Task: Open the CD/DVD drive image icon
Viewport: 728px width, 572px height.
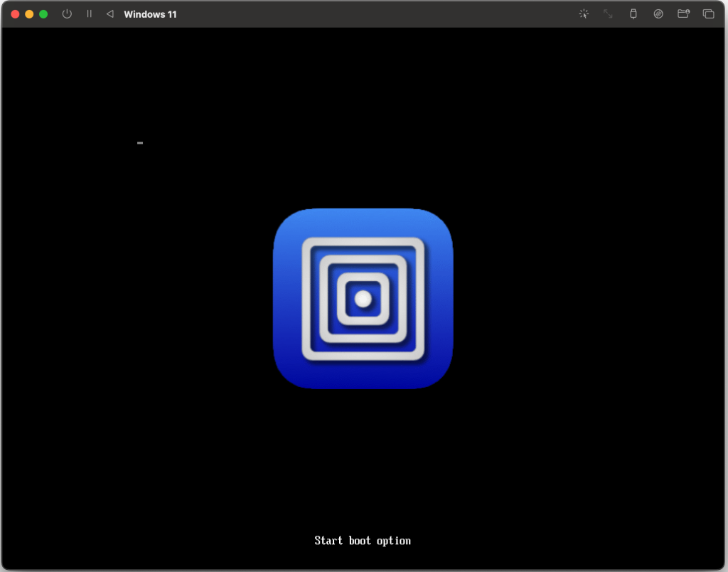Action: pyautogui.click(x=658, y=14)
